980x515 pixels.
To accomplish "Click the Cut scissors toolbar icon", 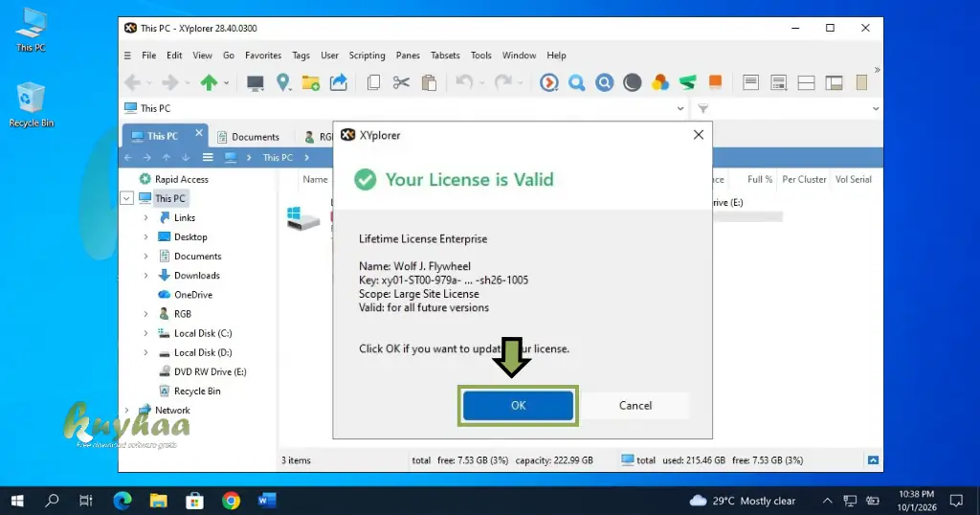I will coord(401,82).
